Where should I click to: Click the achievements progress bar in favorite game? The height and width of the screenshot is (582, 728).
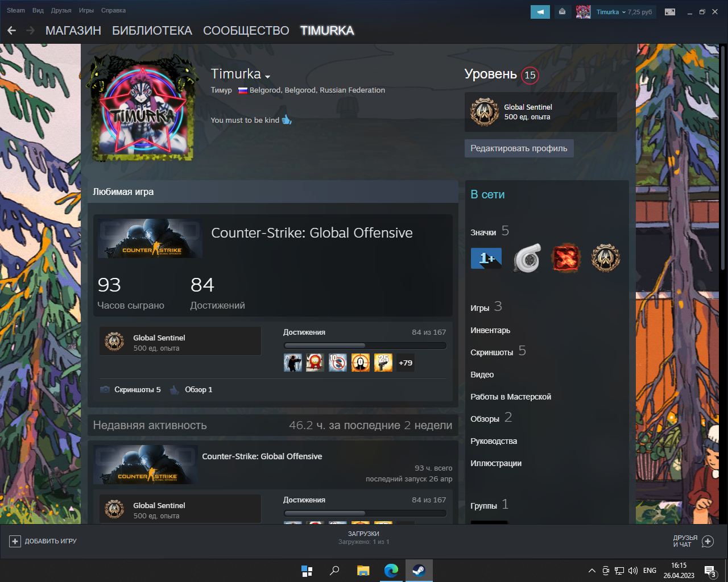pos(365,346)
